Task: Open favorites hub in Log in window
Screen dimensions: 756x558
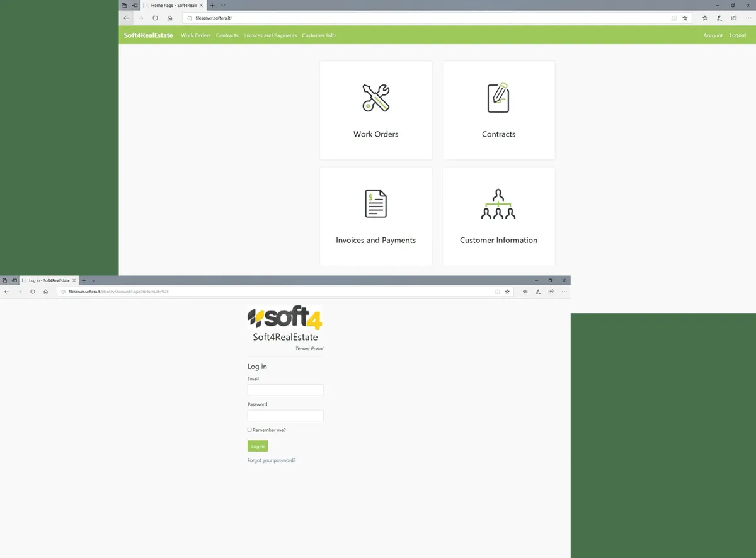Action: pyautogui.click(x=525, y=292)
